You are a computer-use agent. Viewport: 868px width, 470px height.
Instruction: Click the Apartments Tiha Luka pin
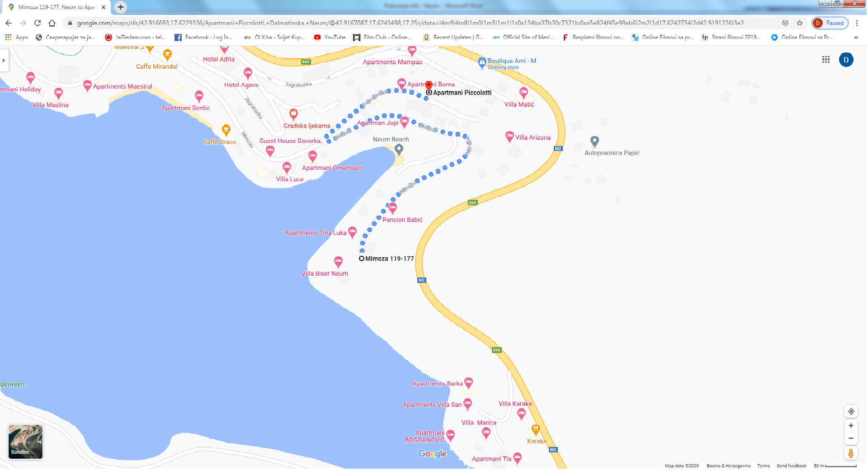coord(352,232)
